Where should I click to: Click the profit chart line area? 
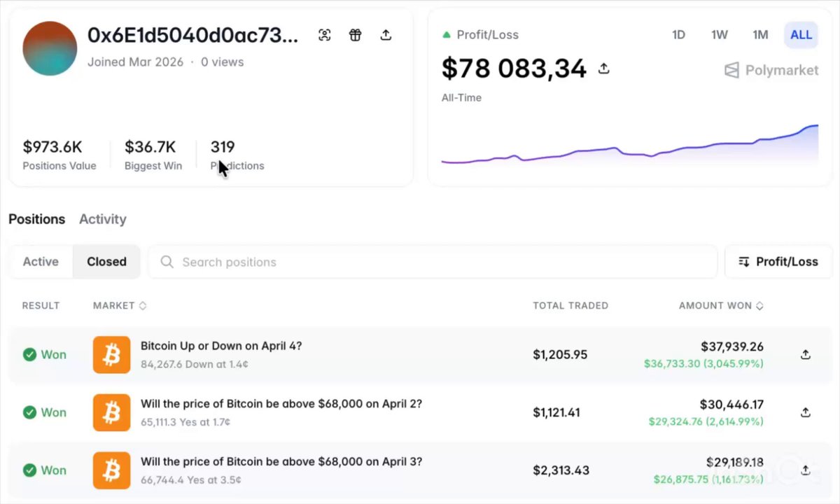tap(630, 147)
